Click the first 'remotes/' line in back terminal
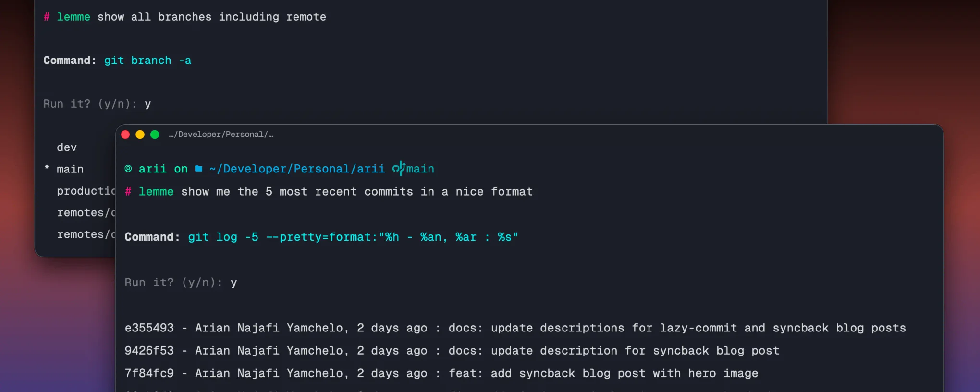This screenshot has width=980, height=392. (86, 213)
